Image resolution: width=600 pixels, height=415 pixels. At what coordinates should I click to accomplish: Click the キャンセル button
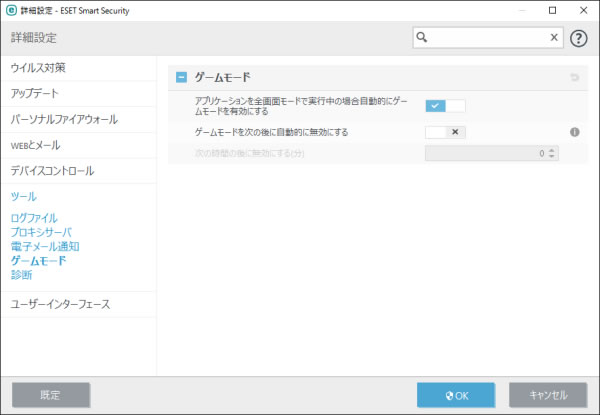pyautogui.click(x=548, y=395)
